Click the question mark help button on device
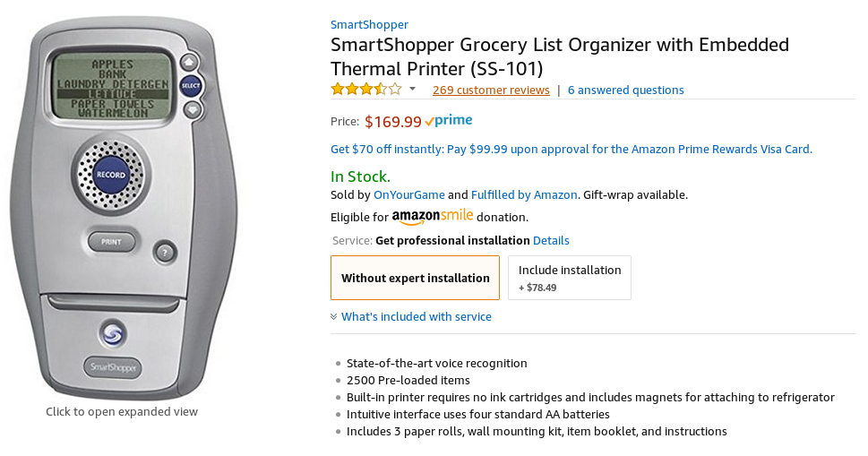 click(x=163, y=252)
